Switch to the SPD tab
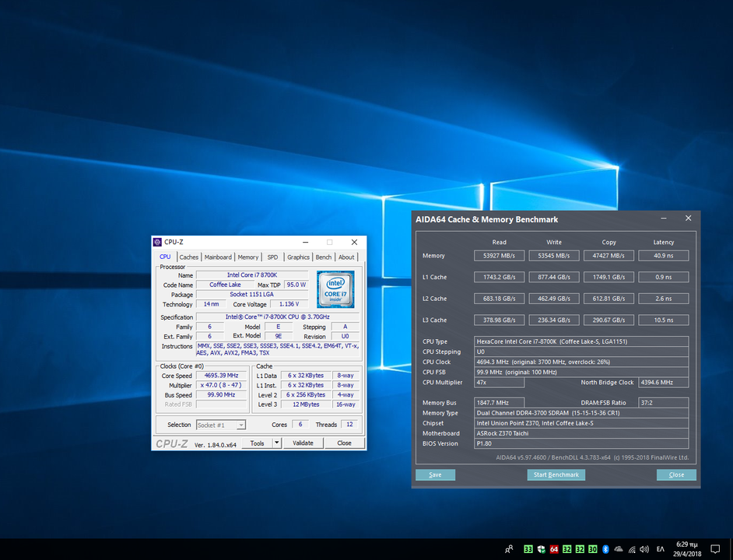 tap(272, 257)
